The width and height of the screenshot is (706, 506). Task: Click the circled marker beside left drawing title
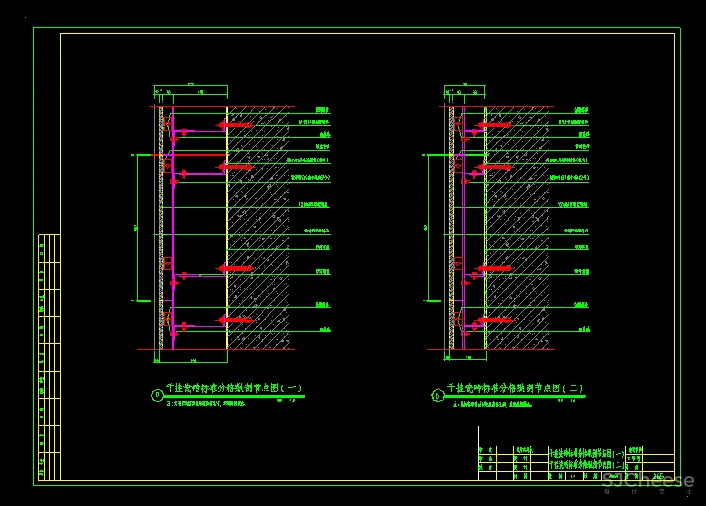coord(156,395)
